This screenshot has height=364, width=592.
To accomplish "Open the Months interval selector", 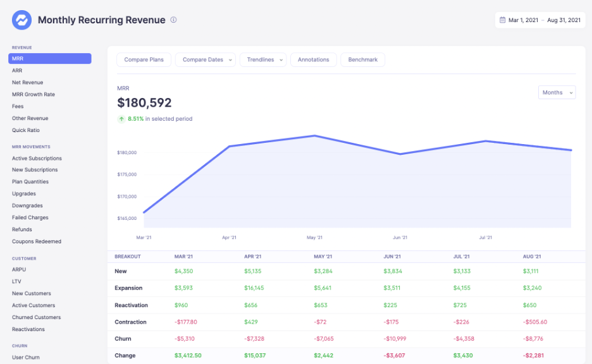I will pyautogui.click(x=557, y=92).
